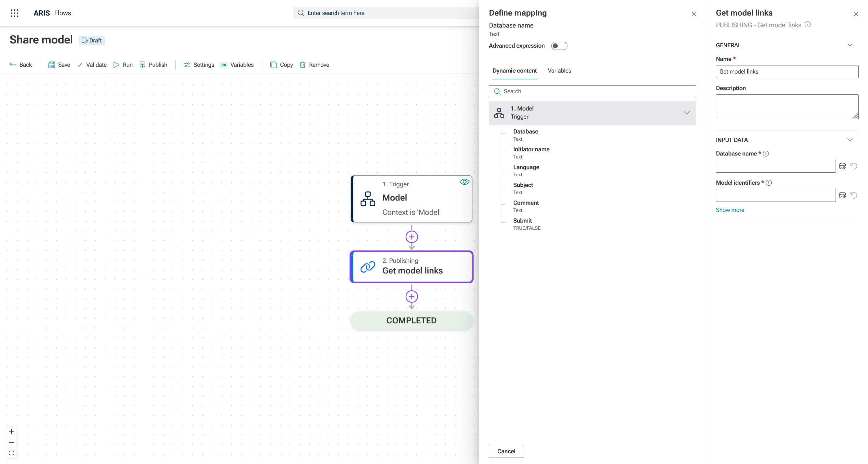
Task: Click the Remove trash icon
Action: 302,65
